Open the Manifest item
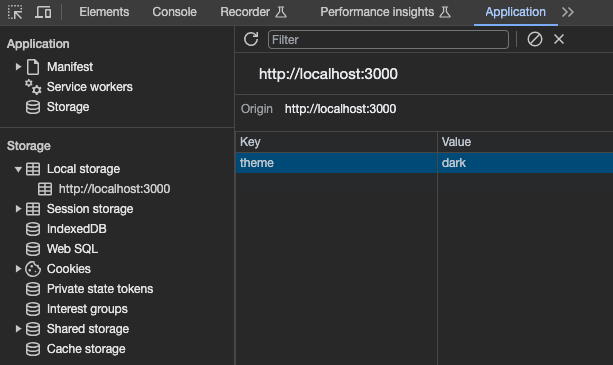 (x=70, y=67)
